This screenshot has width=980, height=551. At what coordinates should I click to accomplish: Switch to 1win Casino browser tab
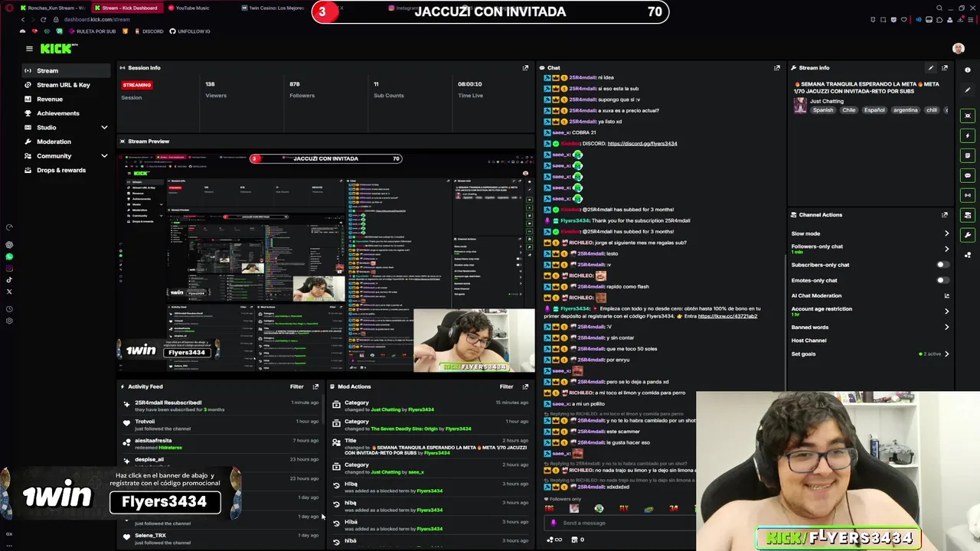(273, 8)
